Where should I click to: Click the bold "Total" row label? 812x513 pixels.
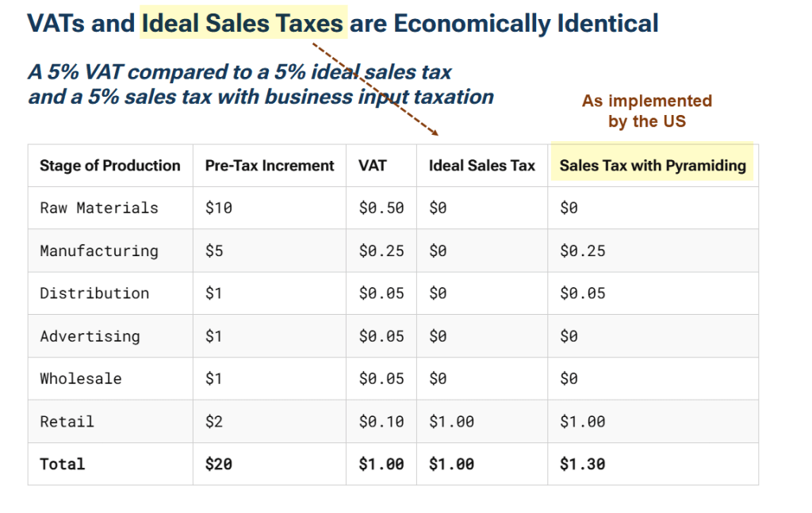62,464
